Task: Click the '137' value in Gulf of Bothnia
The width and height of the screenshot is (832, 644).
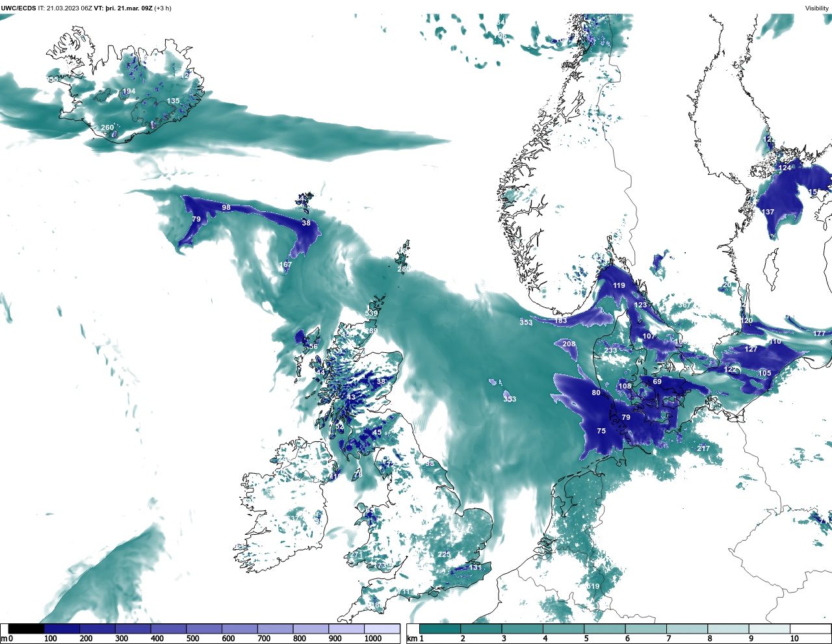Action: tap(768, 213)
